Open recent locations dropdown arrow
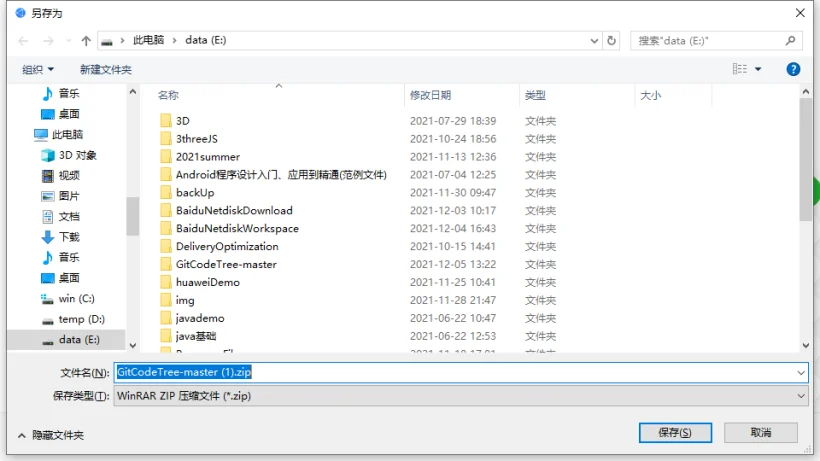The image size is (820, 461). point(68,41)
